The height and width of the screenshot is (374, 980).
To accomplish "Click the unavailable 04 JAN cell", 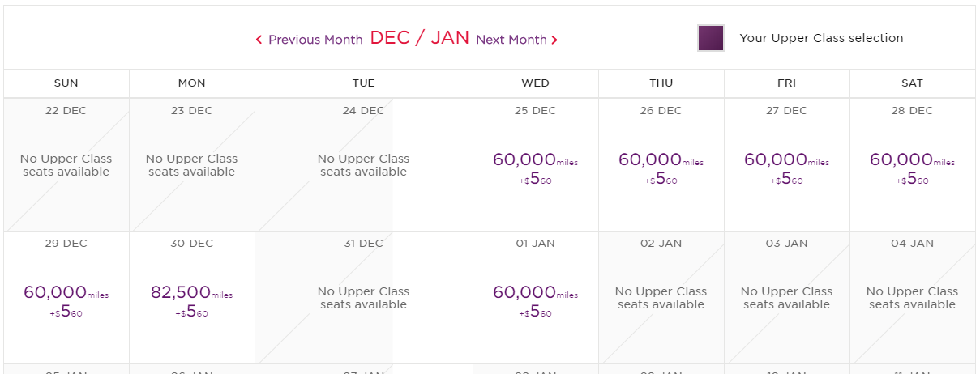I will point(913,298).
